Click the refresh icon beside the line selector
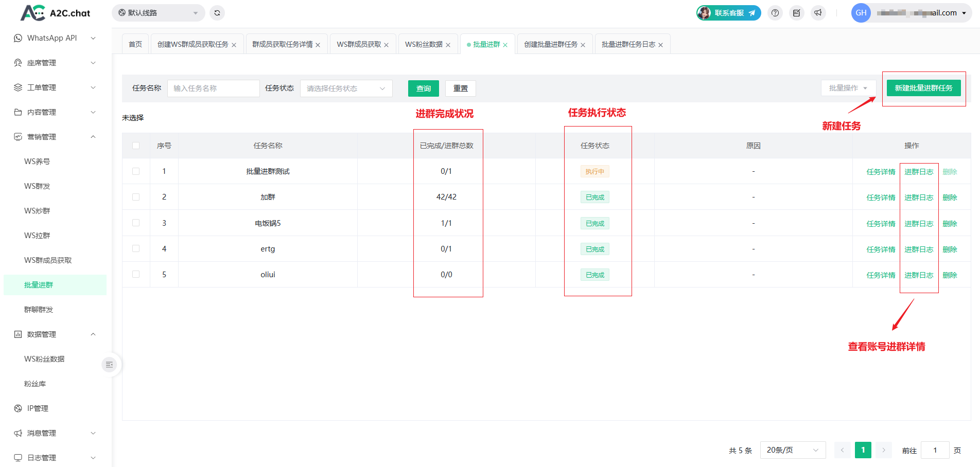Screen dimensions: 980x467 pyautogui.click(x=217, y=13)
